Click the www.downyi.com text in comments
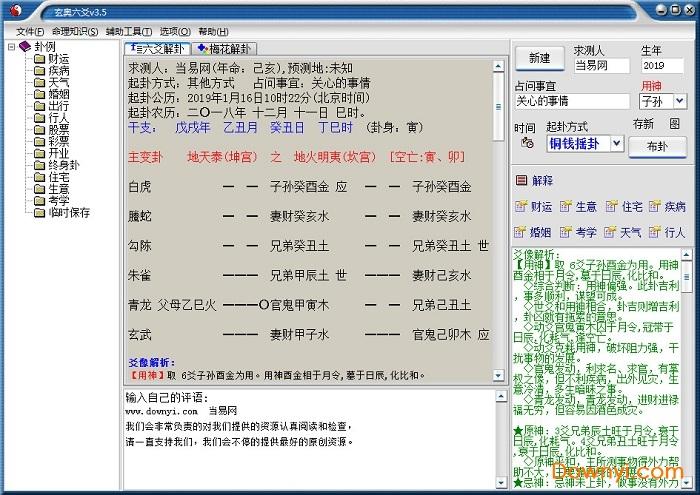This screenshot has height=495, width=700. [161, 411]
